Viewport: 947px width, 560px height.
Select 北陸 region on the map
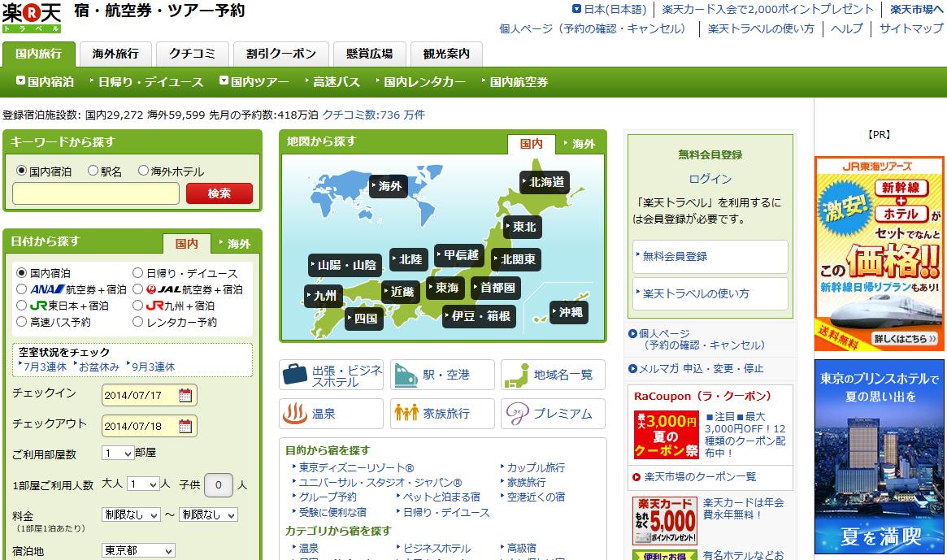coord(409,259)
